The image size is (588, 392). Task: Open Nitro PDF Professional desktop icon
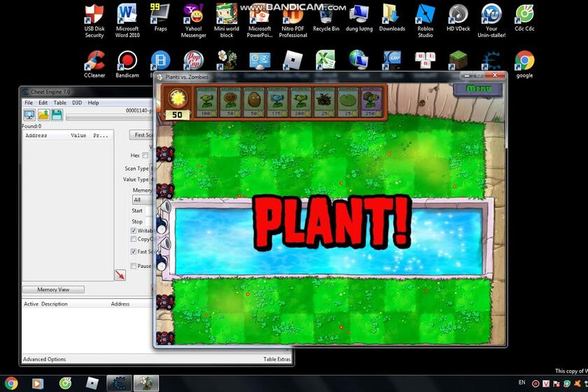coord(293,20)
